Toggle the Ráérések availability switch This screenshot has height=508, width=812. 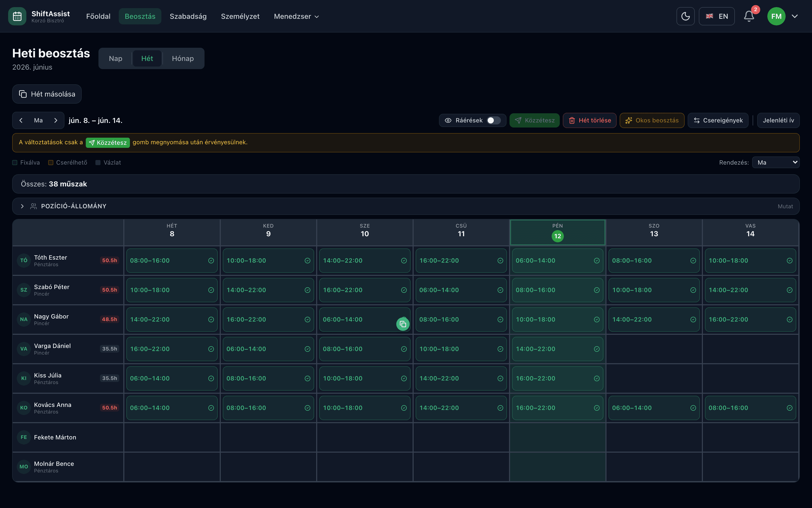click(x=494, y=120)
